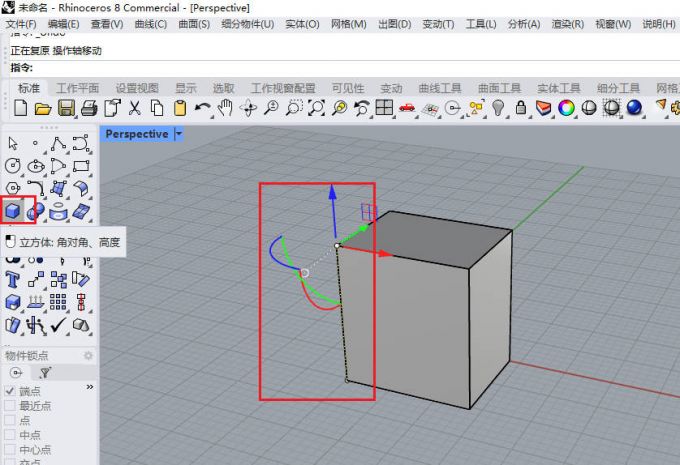Click the Zoom extents icon
This screenshot has width=680, height=465.
point(316,108)
